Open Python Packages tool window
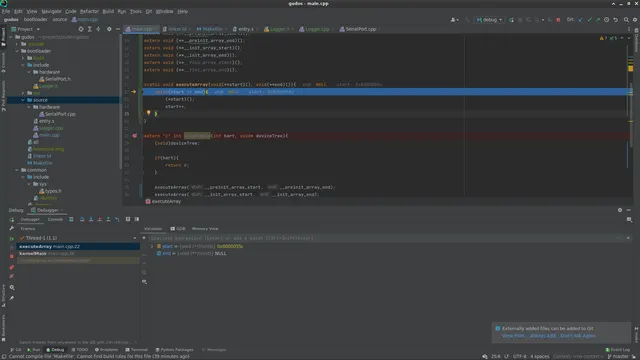 (x=174, y=350)
